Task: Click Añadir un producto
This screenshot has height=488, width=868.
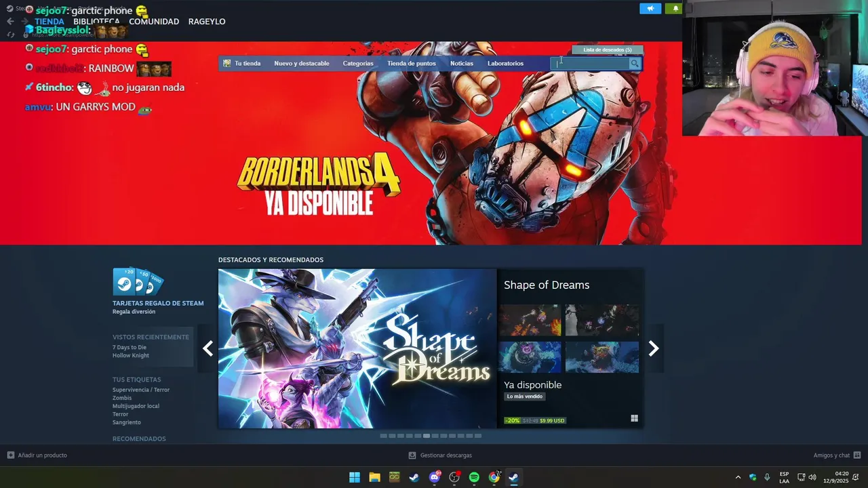Action: click(42, 455)
